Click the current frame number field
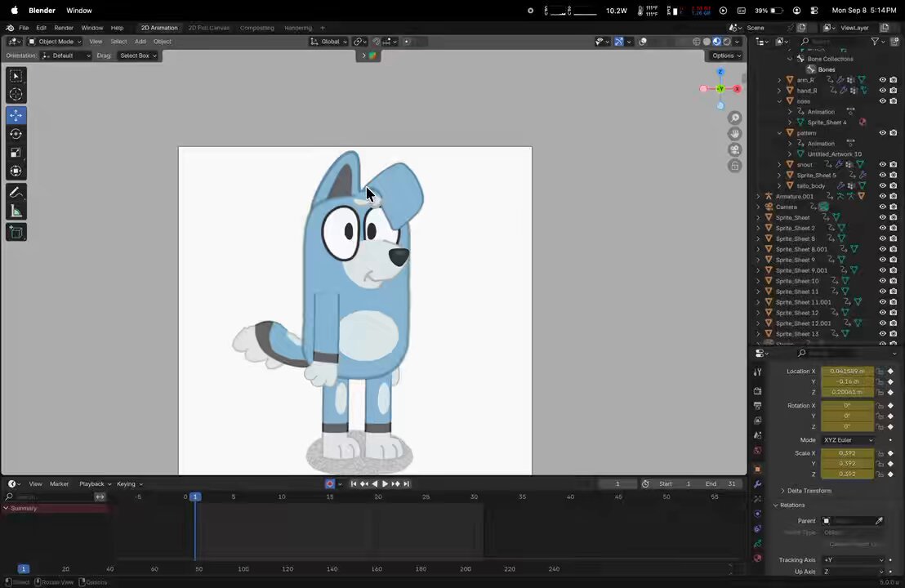905x588 pixels. [617, 483]
